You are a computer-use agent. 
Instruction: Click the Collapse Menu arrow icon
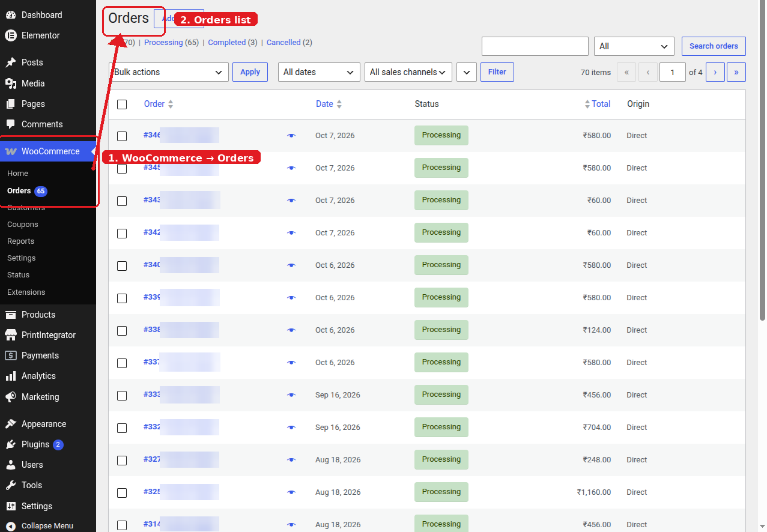click(x=11, y=525)
